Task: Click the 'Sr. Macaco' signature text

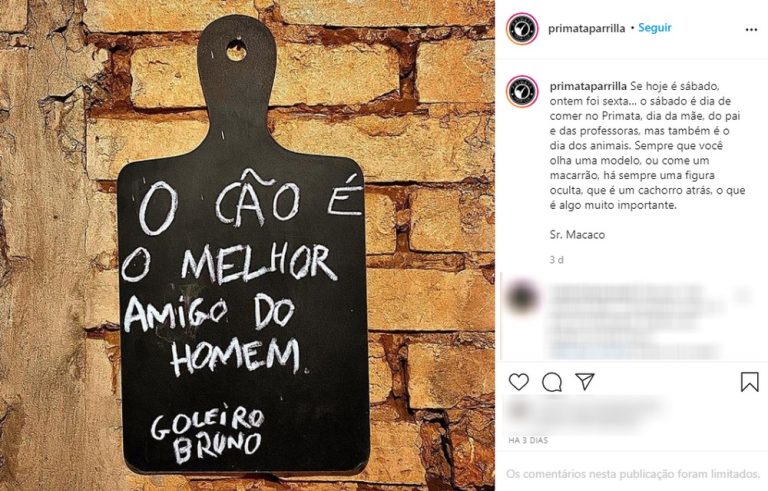Action: point(577,235)
